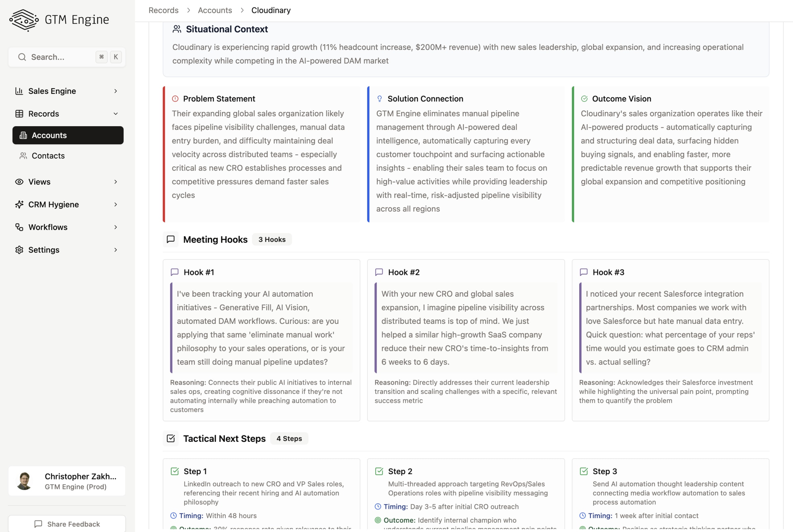The image size is (793, 532).
Task: Click the Tactical Next Steps checklist icon
Action: click(x=170, y=438)
